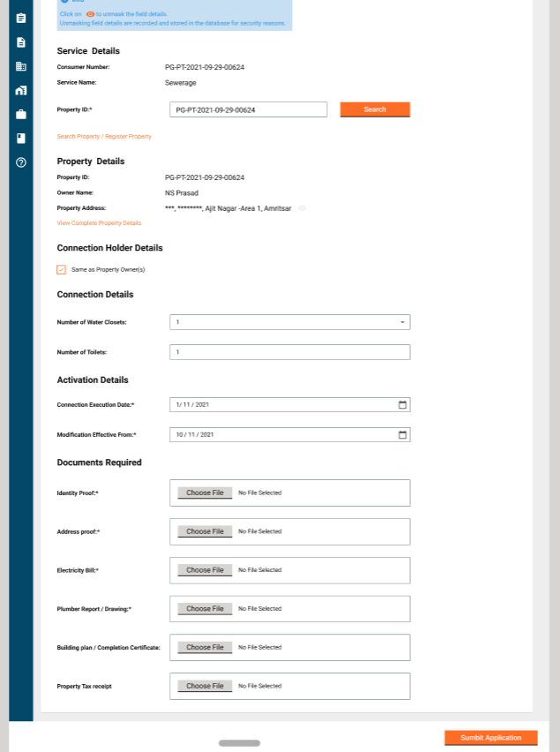Image resolution: width=560 pixels, height=752 pixels.
Task: Expand the Number of Water Closets dropdown
Action: pos(402,322)
